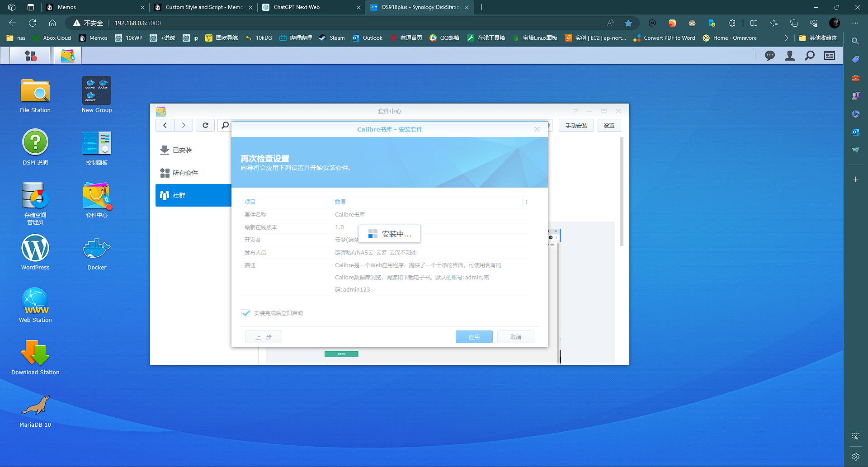The image size is (868, 467).
Task: Click Package Center vertical scrollbar
Action: tap(622, 192)
